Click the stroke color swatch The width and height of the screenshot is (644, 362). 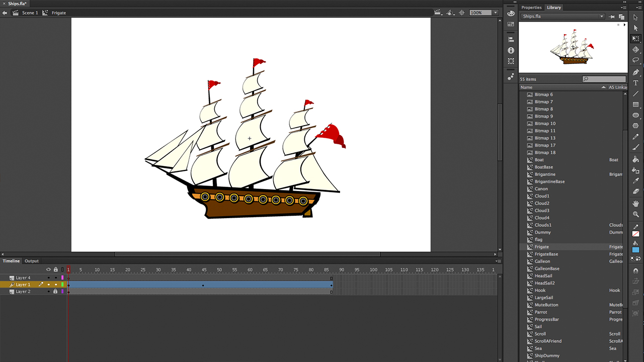coord(636,234)
